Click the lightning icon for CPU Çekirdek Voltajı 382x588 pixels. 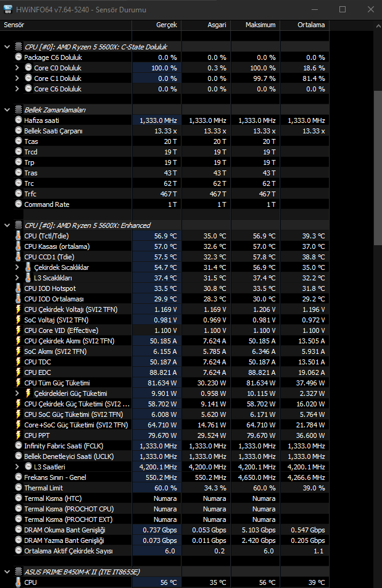[x=19, y=309]
